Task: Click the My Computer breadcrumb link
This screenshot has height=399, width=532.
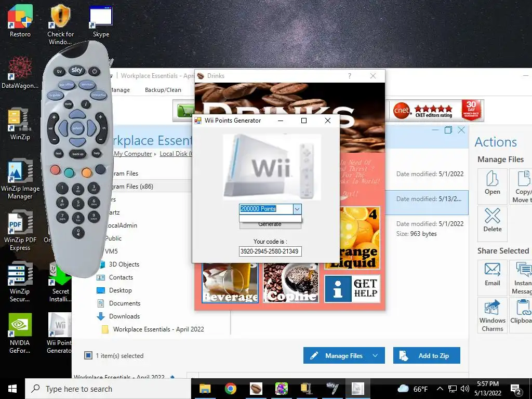Action: tap(132, 154)
